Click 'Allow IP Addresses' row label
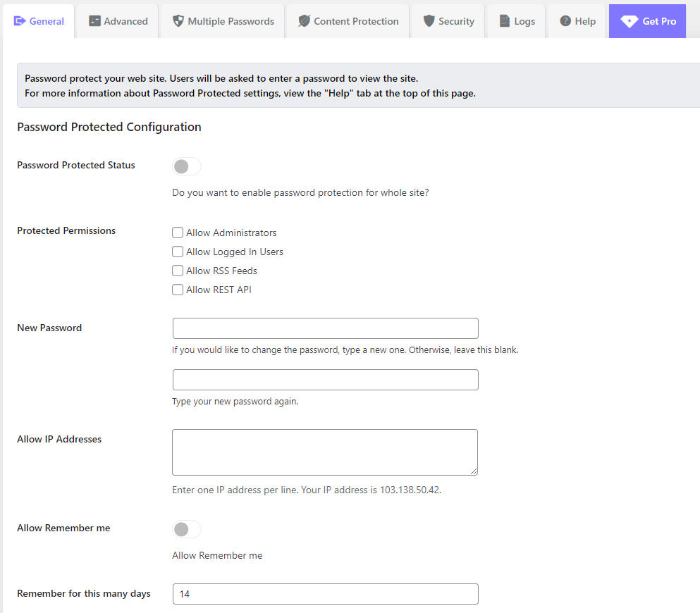 (59, 439)
